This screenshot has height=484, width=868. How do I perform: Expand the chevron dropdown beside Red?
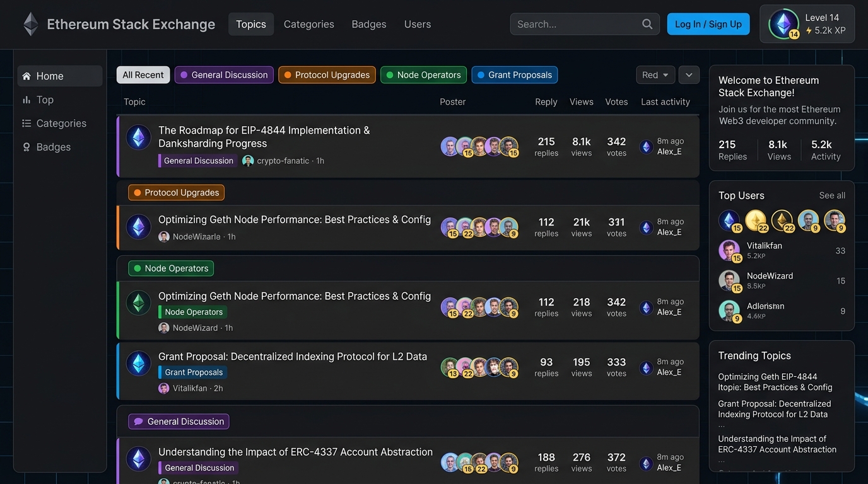pos(689,75)
